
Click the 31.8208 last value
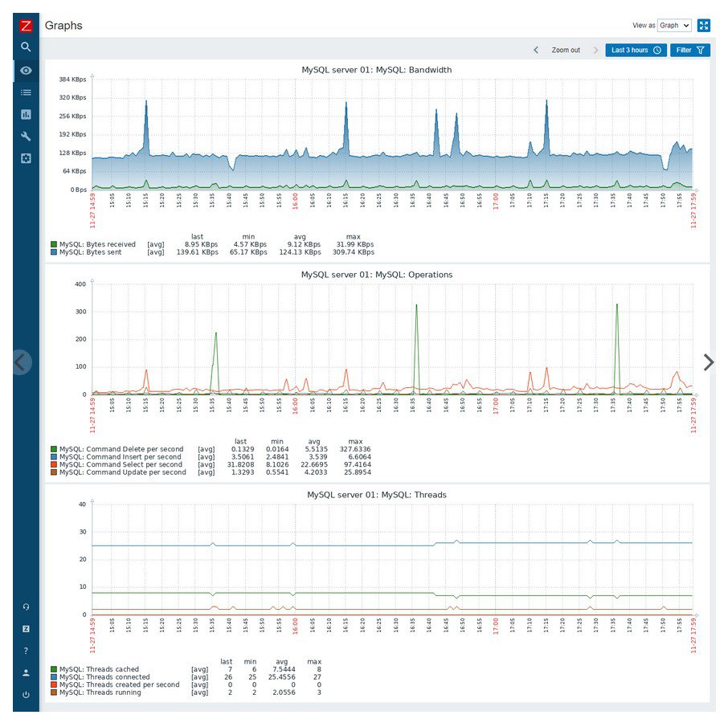pyautogui.click(x=240, y=464)
